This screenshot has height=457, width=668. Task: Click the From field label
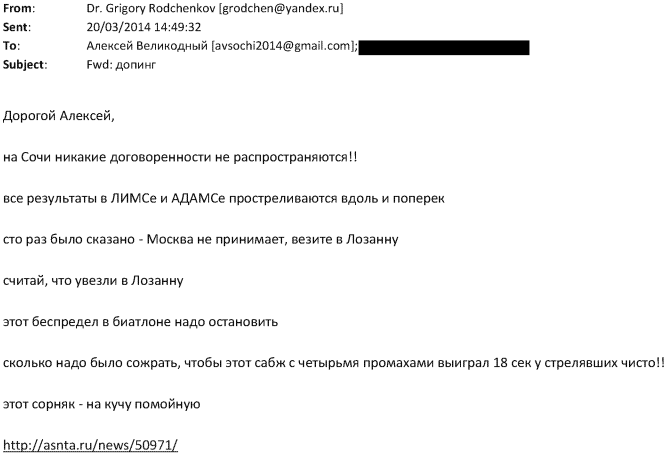(x=19, y=8)
